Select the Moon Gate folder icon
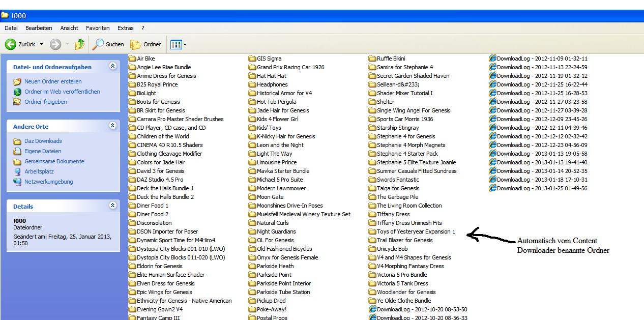 pyautogui.click(x=252, y=197)
